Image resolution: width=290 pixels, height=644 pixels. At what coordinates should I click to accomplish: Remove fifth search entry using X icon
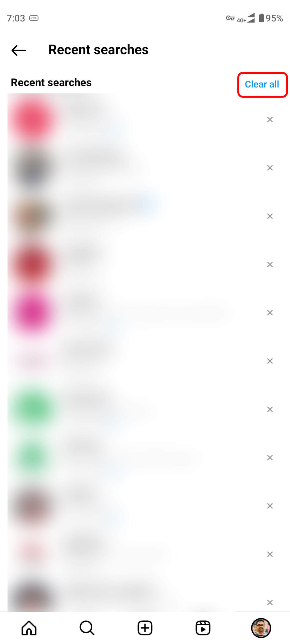pyautogui.click(x=270, y=312)
